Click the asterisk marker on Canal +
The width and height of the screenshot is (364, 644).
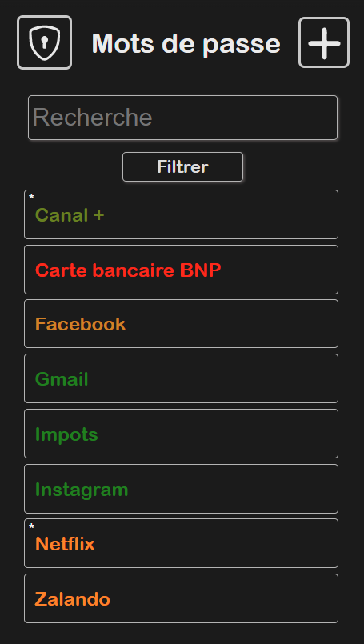click(x=32, y=198)
